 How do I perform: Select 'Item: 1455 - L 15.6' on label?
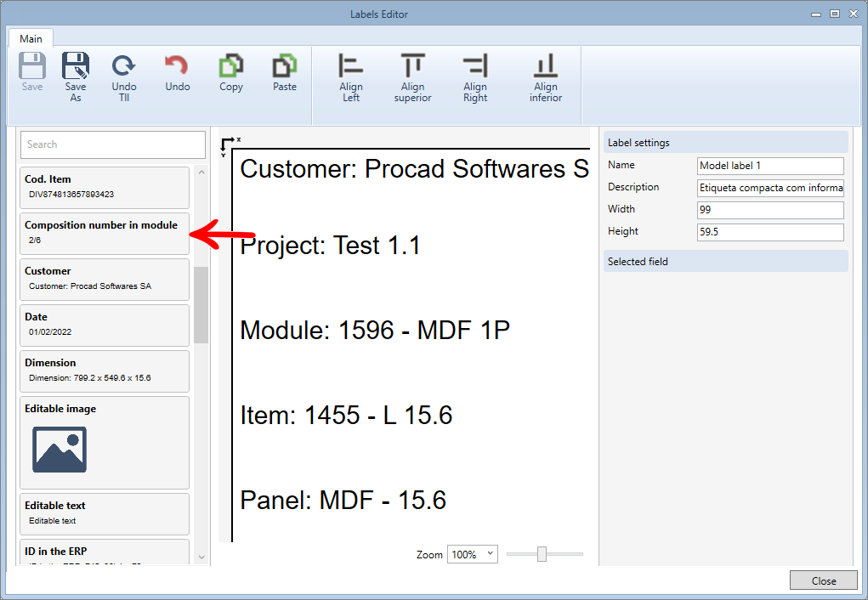[x=346, y=415]
